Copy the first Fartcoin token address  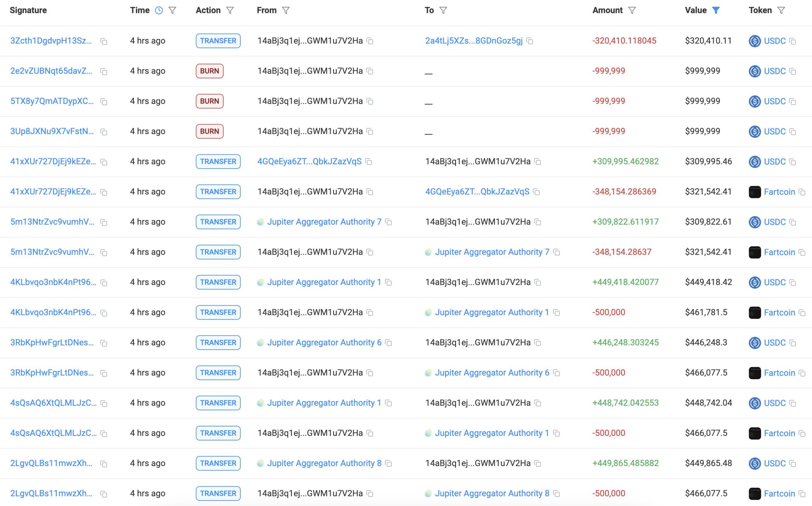coord(802,192)
